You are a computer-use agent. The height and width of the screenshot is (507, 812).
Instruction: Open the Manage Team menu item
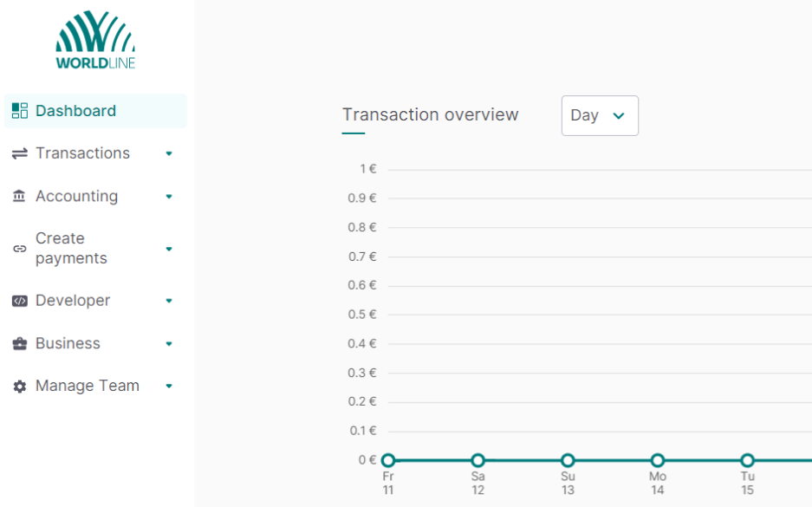click(x=95, y=386)
